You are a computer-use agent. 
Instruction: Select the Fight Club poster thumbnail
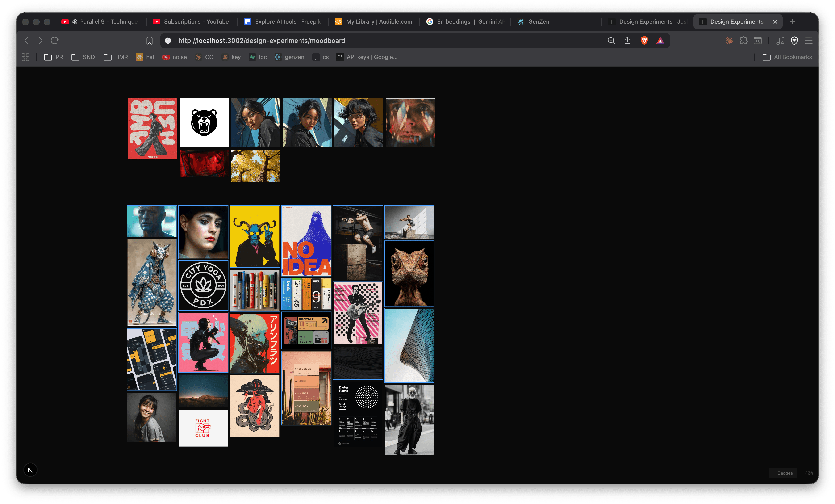[x=203, y=428]
